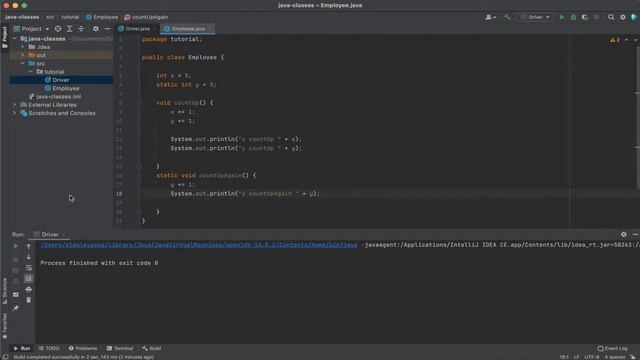Toggle the Structure tool window stripe button

point(4,291)
